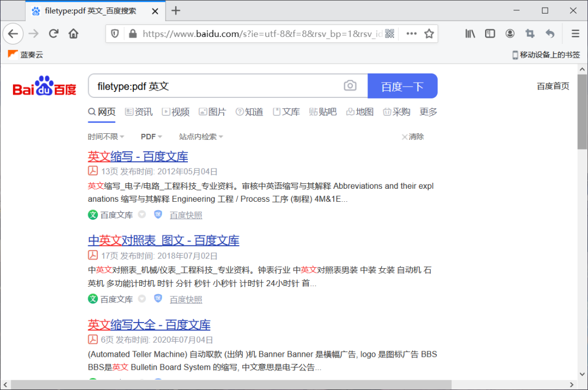The image size is (588, 390).
Task: Click the Firefox Account profile icon
Action: point(510,33)
